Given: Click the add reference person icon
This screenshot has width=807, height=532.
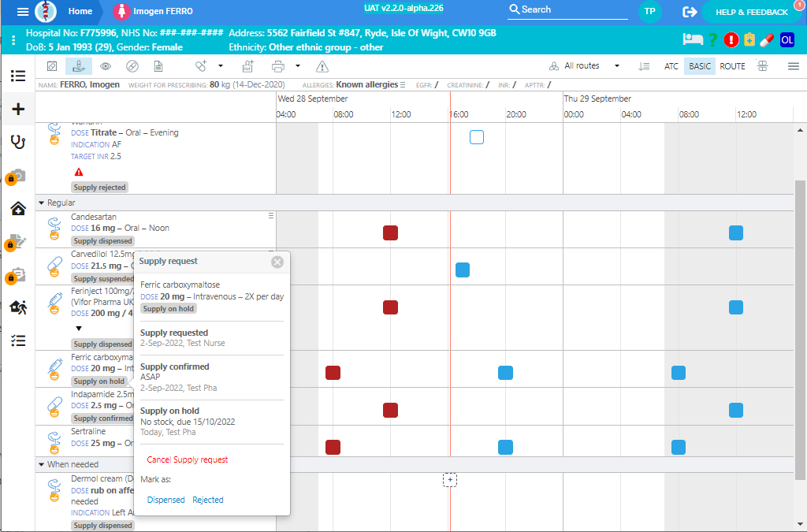Looking at the screenshot, I should 248,66.
